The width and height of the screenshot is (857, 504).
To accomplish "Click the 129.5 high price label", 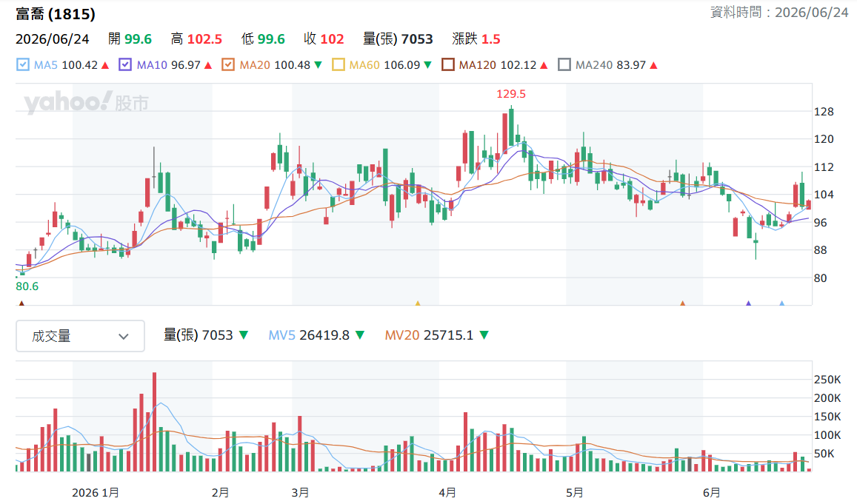I will coord(511,94).
